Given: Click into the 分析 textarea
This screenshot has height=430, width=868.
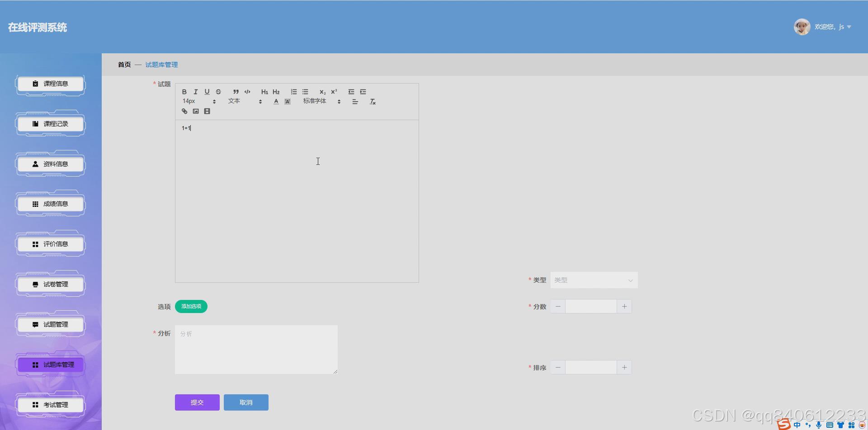Looking at the screenshot, I should tap(256, 350).
